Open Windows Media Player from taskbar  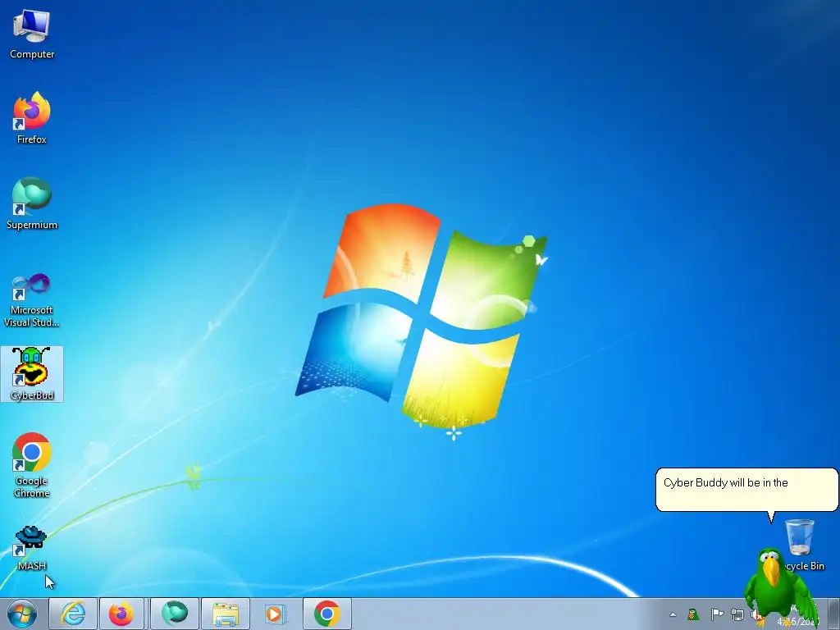pos(276,614)
